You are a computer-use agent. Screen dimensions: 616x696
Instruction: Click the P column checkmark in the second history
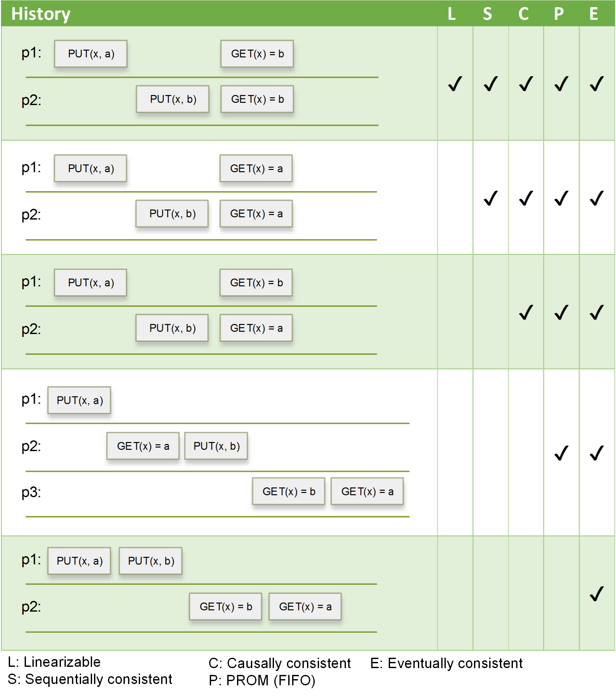[561, 198]
